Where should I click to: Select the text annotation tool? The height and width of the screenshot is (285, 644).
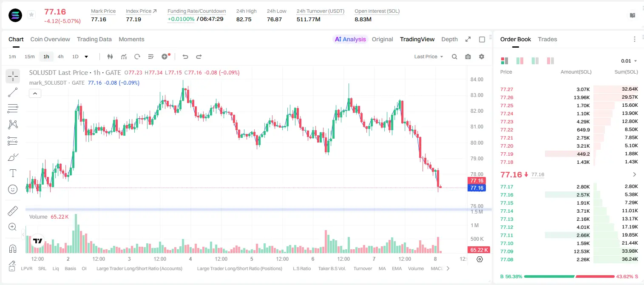13,173
